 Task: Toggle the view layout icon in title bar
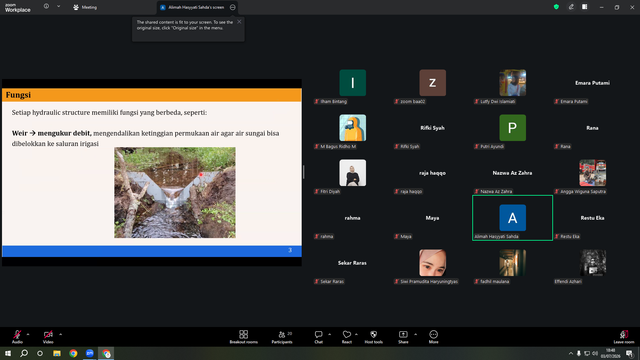point(585,7)
